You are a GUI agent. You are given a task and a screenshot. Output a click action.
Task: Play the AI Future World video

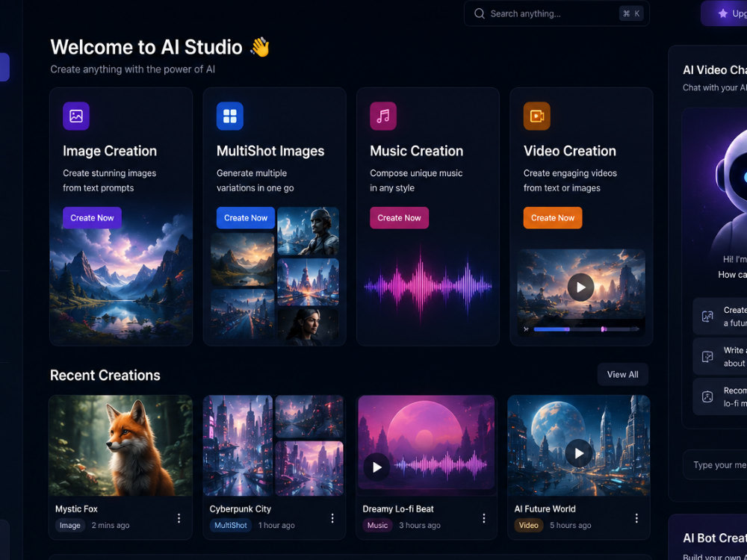pyautogui.click(x=579, y=453)
